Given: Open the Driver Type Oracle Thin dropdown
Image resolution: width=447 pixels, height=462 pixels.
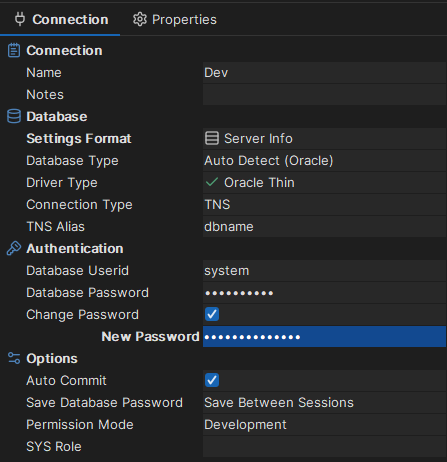Looking at the screenshot, I should click(324, 182).
